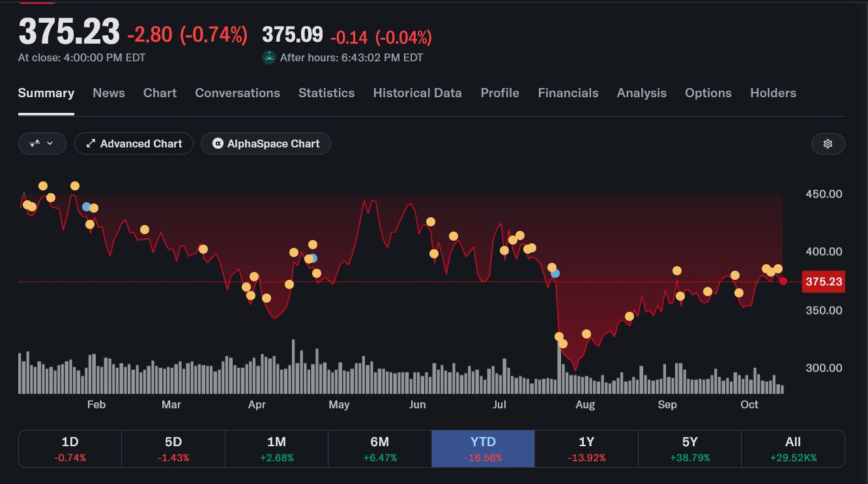Click the 450.00 axis label

[824, 194]
